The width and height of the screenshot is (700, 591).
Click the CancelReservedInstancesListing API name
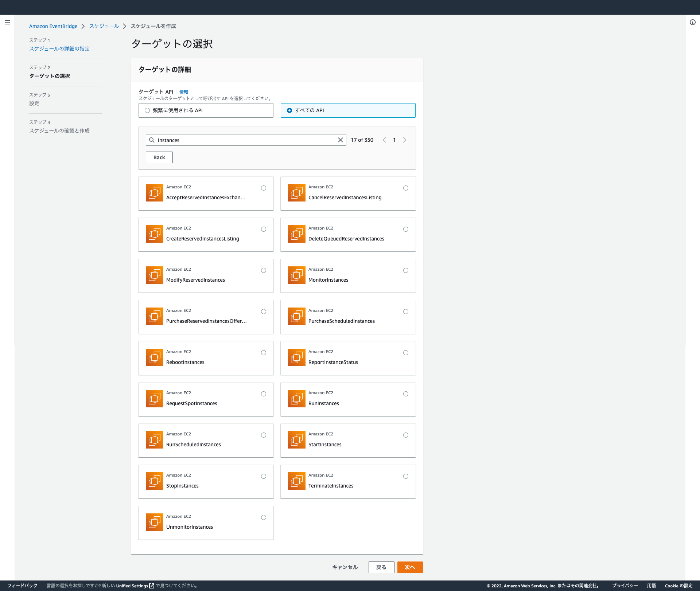[x=345, y=197]
